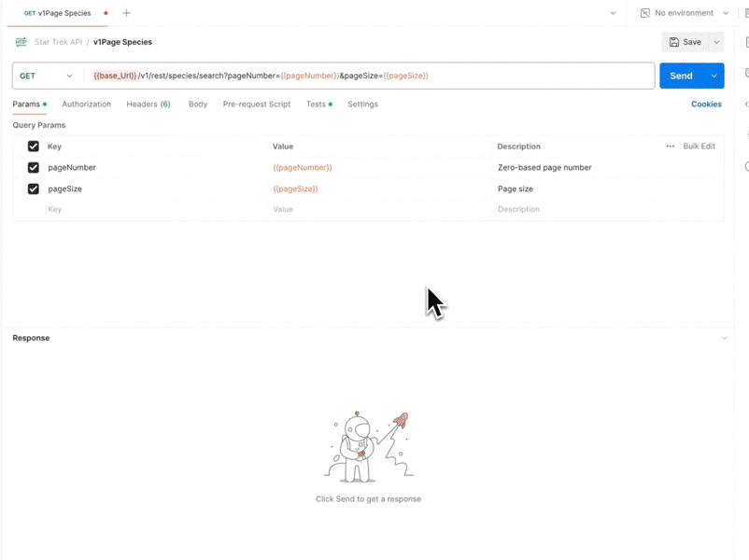
Task: Switch to the Headers (6) tab
Action: click(148, 104)
